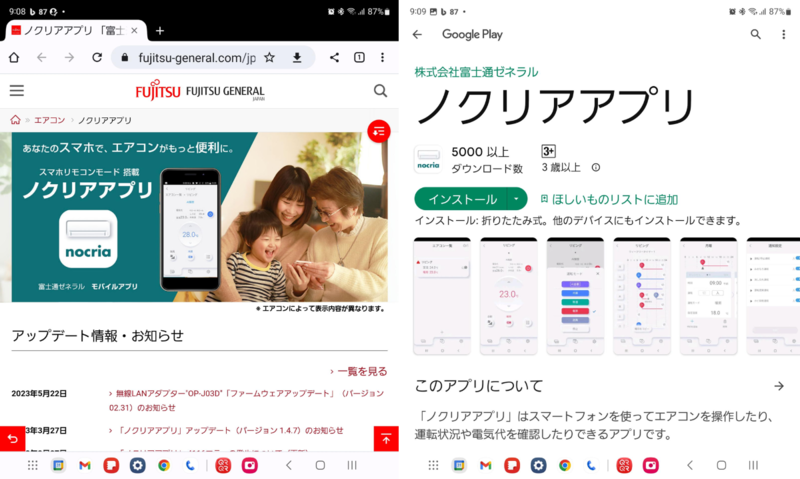800x479 pixels.
Task: Open a new Chrome tab with plus
Action: (x=160, y=31)
